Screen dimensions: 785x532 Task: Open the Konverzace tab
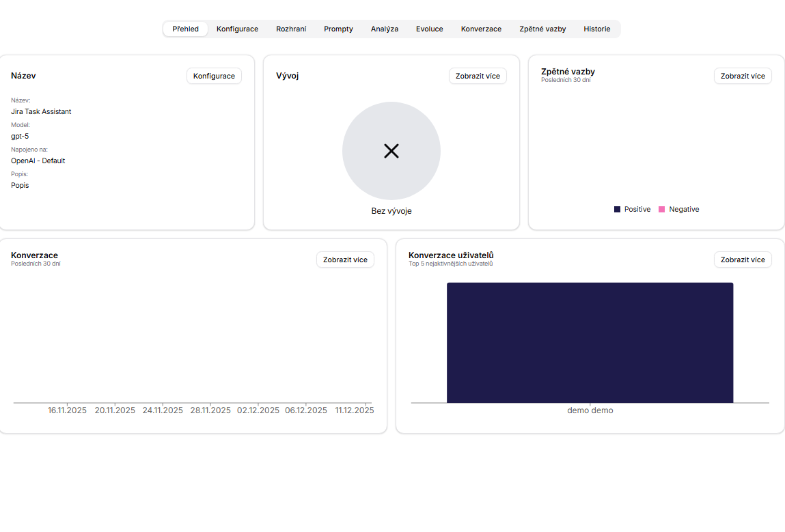point(480,29)
